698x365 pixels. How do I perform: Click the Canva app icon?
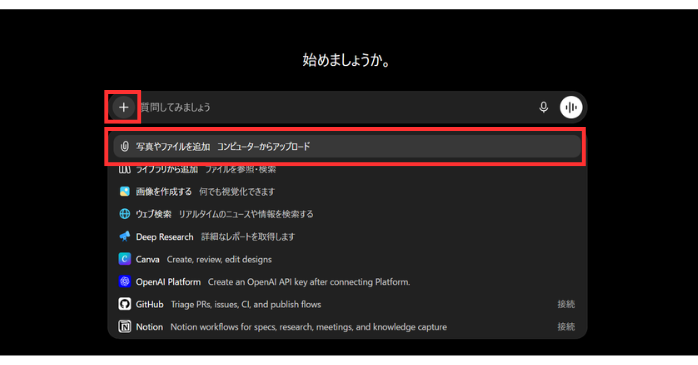[125, 259]
